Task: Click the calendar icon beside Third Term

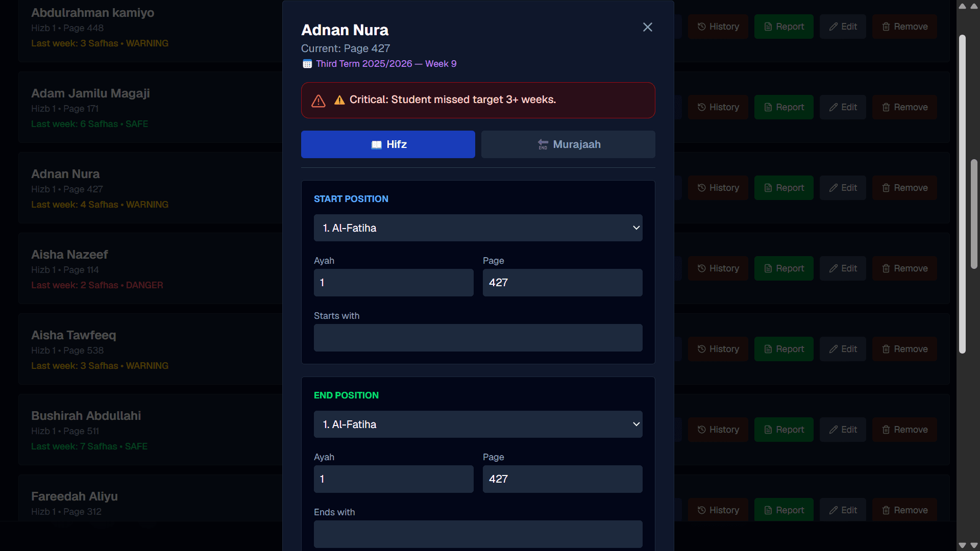Action: tap(307, 64)
